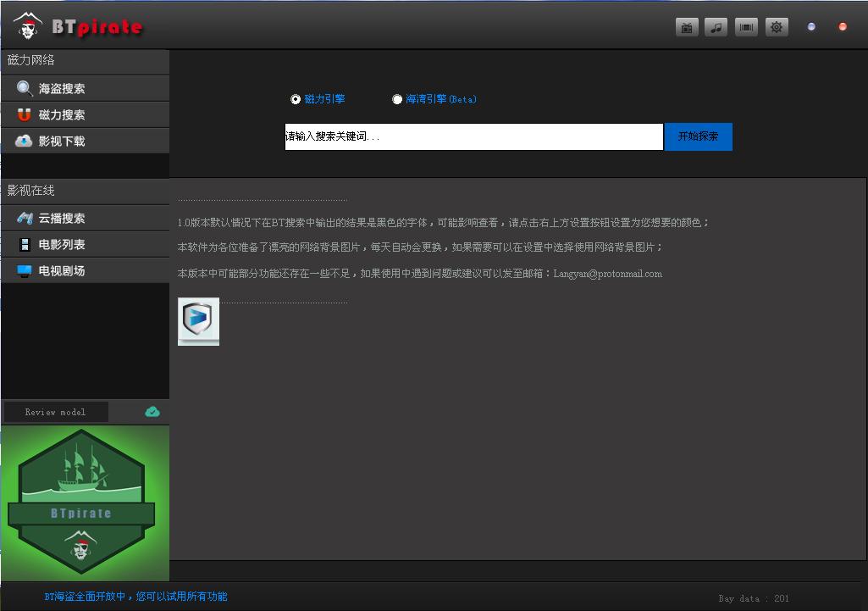Open 磁力搜索 via the magnet icon
Viewport: 868px width, 611px height.
click(24, 114)
